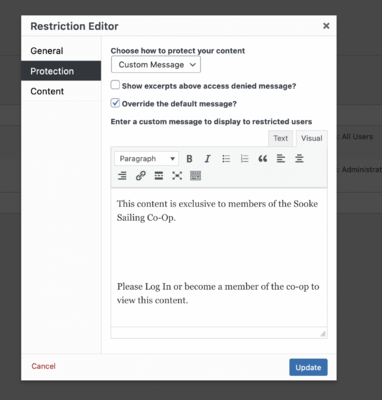Switch editor to Visual tab
The height and width of the screenshot is (400, 382).
(x=312, y=138)
